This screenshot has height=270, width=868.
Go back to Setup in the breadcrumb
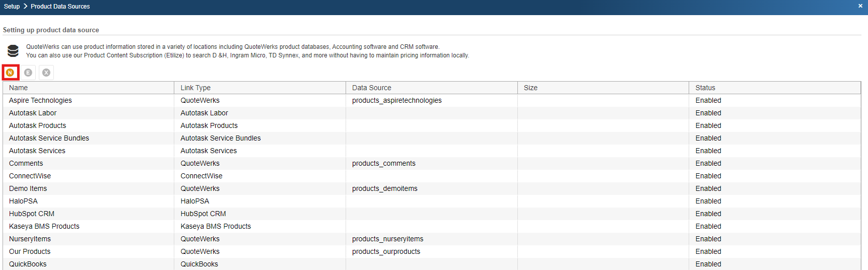point(12,7)
